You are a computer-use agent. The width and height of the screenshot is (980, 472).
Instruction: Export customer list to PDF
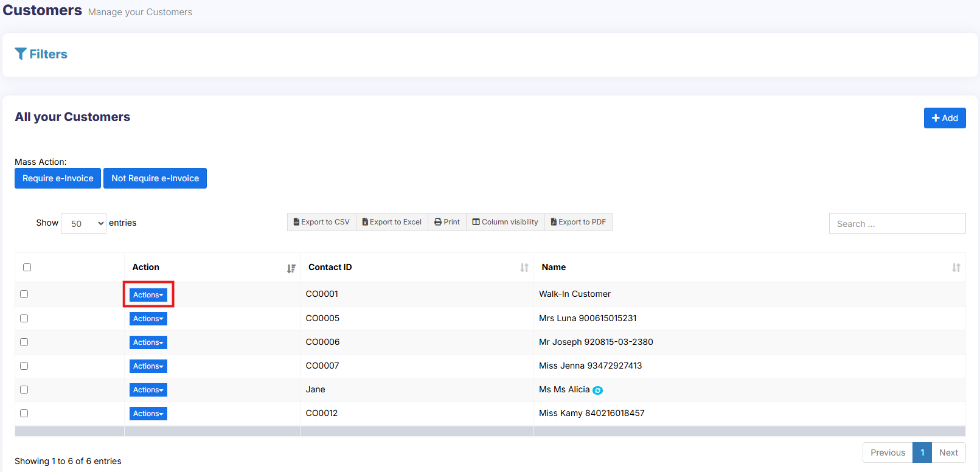coord(578,222)
